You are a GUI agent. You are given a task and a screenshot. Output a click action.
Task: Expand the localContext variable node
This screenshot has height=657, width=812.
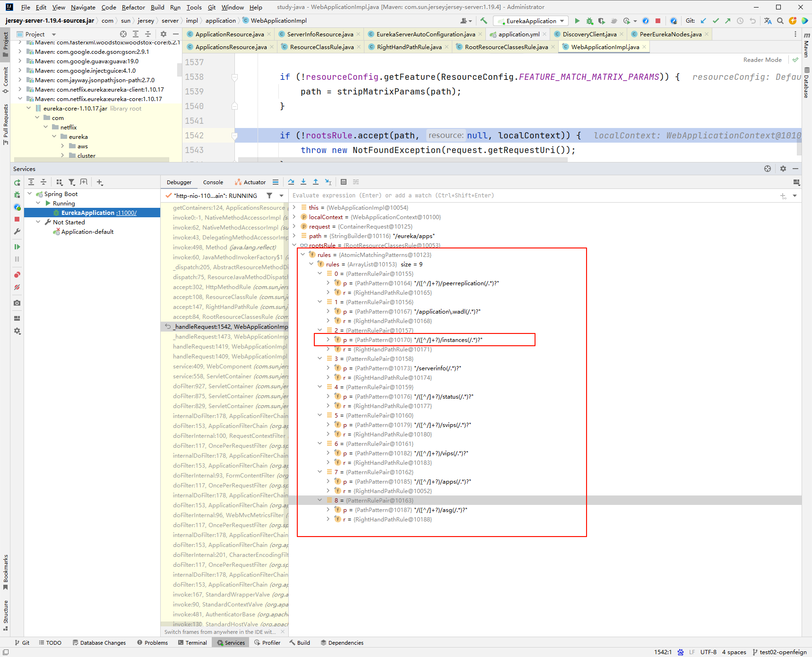(x=294, y=217)
